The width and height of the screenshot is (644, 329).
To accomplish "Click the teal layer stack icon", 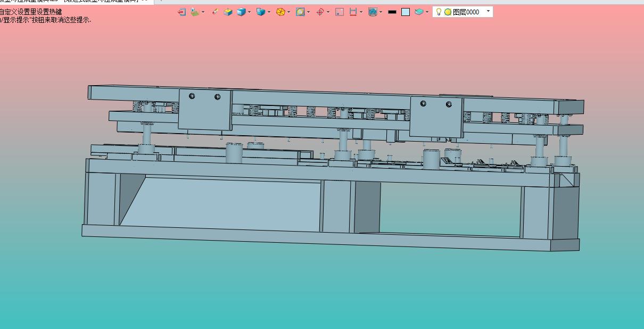I will (419, 12).
